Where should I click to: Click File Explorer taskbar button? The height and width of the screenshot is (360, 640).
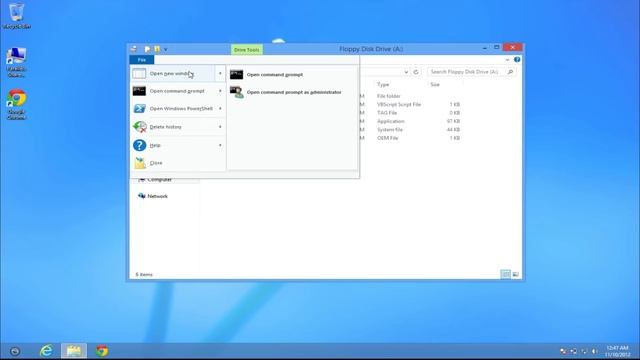(x=74, y=351)
